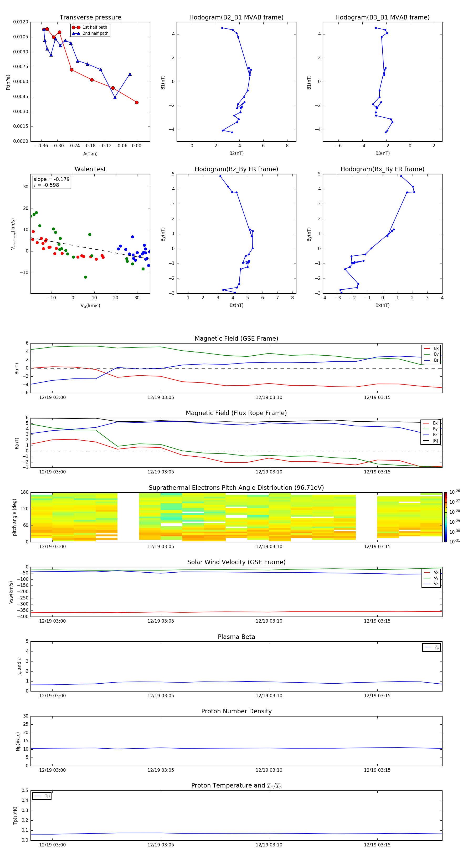Click the '12/19 03:00' tick under GSE magnetic field
This screenshot has width=473, height=868.
(x=53, y=398)
